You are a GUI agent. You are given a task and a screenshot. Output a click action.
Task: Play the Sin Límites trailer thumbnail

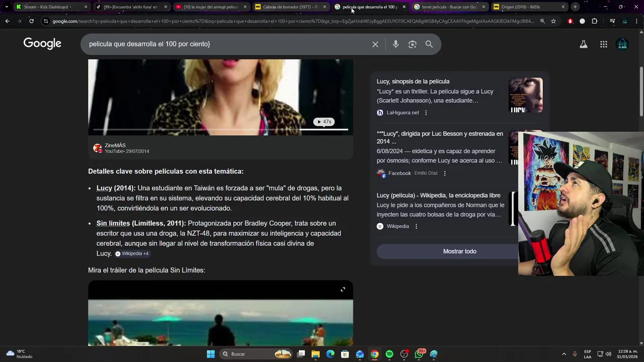(x=220, y=313)
